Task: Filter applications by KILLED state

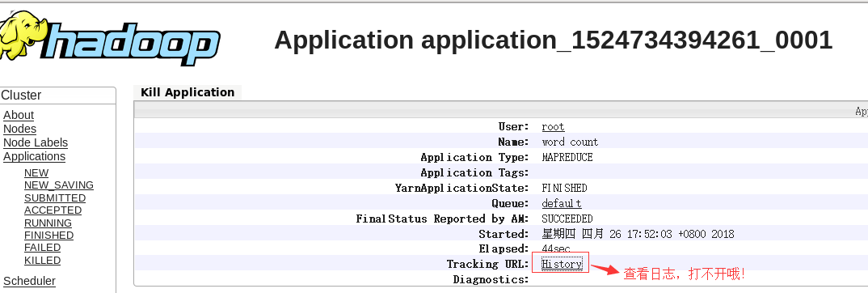Action: pos(42,261)
